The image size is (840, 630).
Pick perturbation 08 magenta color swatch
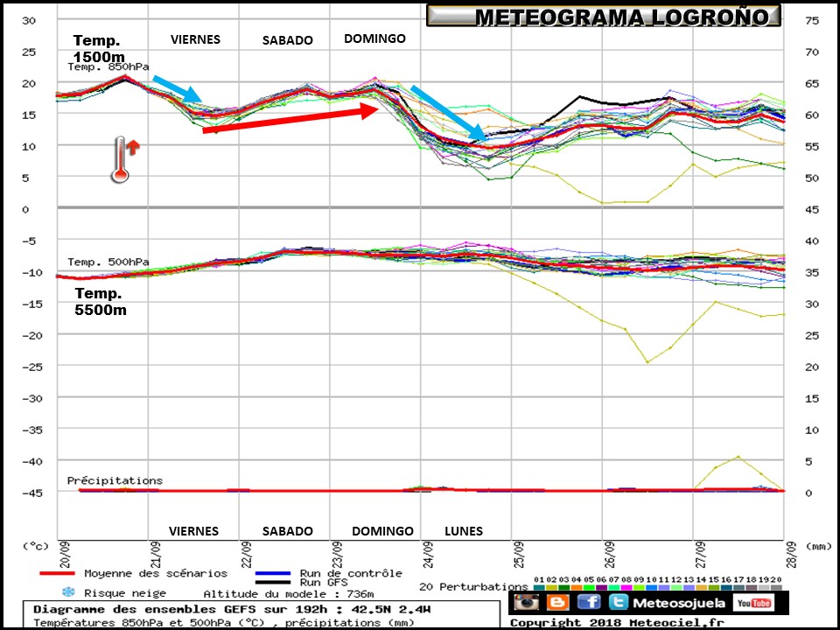(x=626, y=588)
